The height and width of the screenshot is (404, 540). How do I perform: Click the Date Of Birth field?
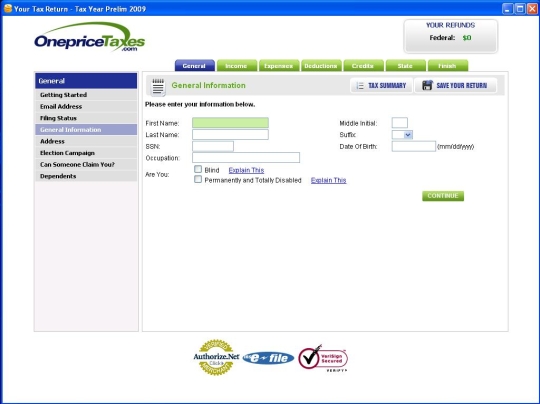[414, 146]
